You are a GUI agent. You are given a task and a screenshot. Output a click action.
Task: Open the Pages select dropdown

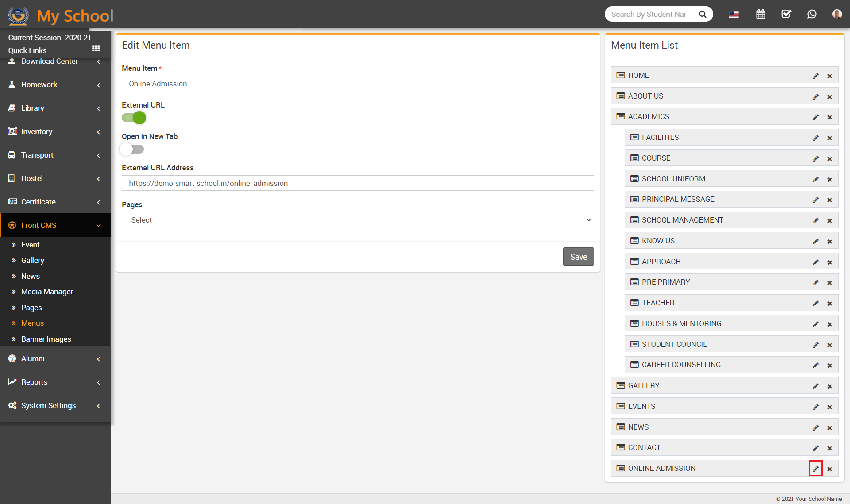coord(358,219)
